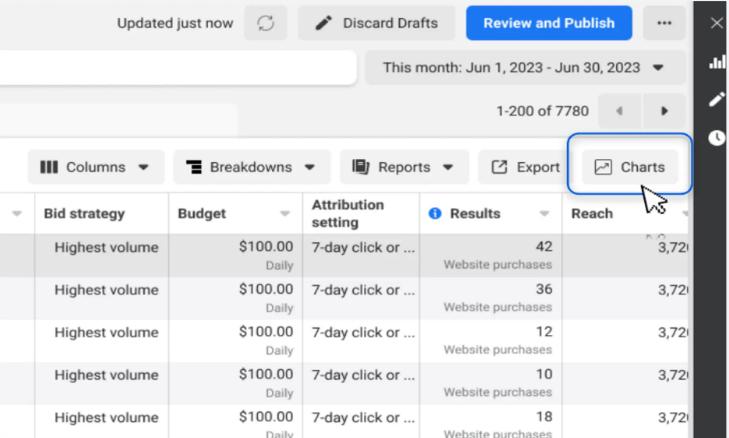Viewport: 729px width, 438px height.
Task: Click the refresh data icon
Action: (x=265, y=23)
